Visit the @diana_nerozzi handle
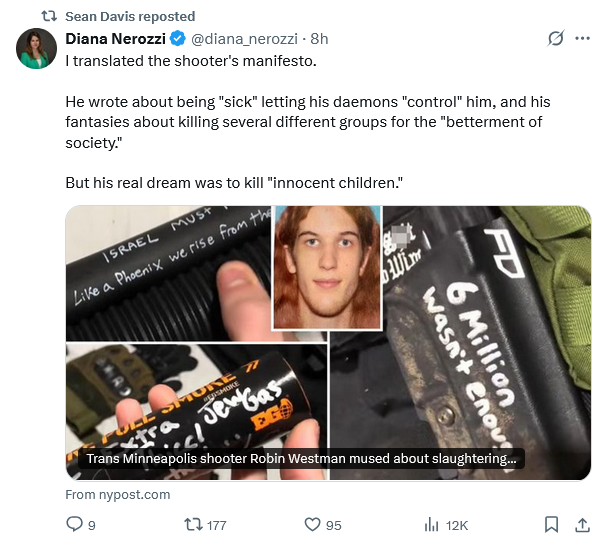The image size is (609, 547). coord(245,39)
